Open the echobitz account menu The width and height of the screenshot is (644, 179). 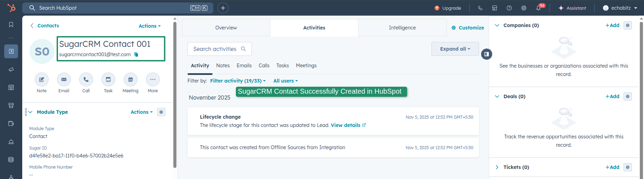(x=620, y=8)
